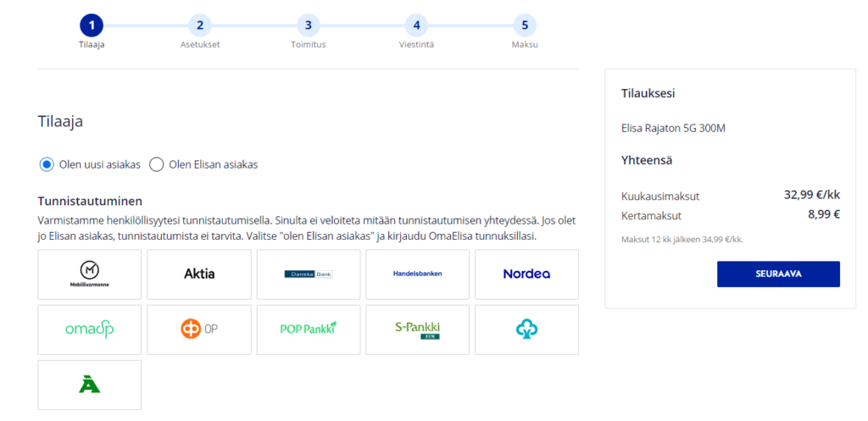Click the Elisa Rajaton 5G 300M product name
Viewport: 868px width, 421px height.
673,129
